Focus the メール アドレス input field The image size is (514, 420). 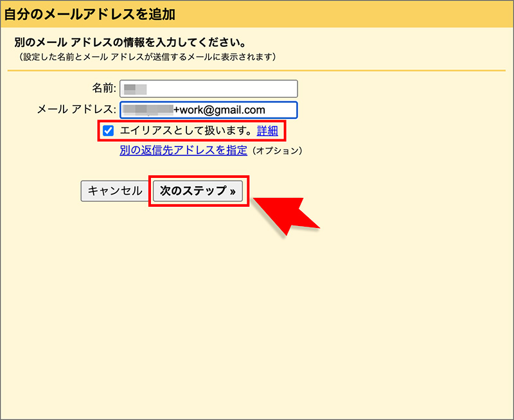point(208,110)
